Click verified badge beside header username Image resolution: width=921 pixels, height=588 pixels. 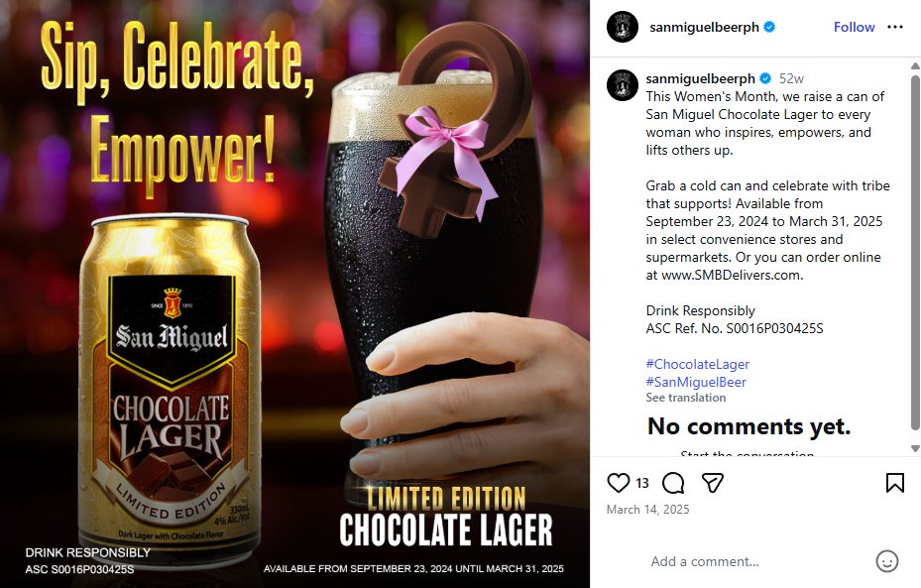pos(769,27)
